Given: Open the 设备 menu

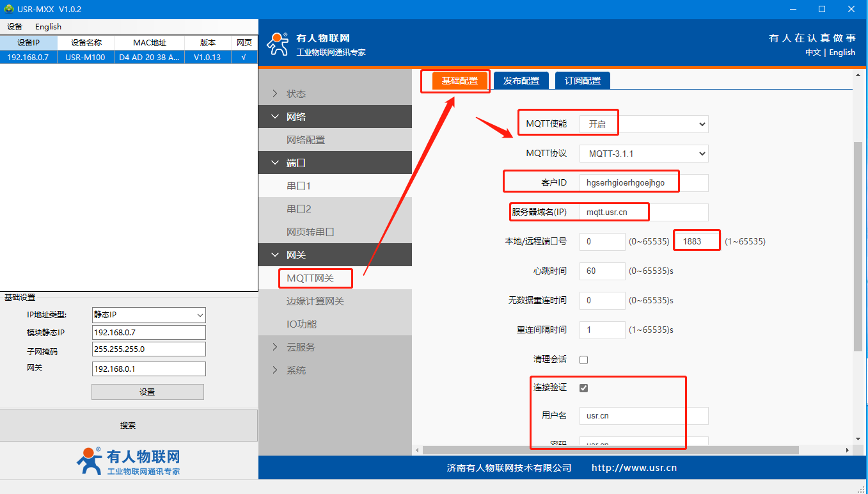Looking at the screenshot, I should [x=15, y=27].
